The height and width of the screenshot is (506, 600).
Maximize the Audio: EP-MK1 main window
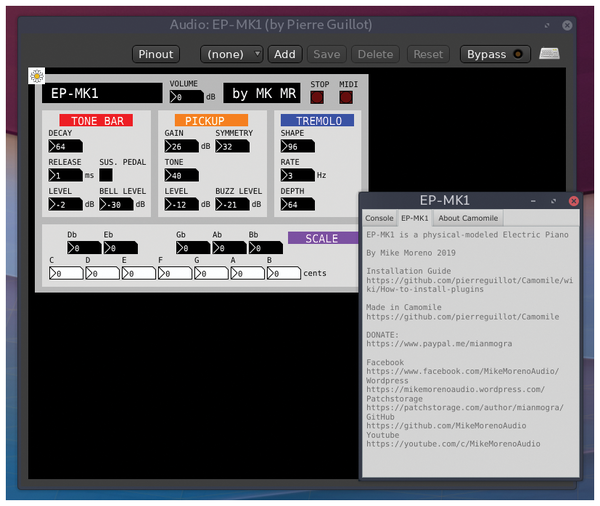pyautogui.click(x=547, y=25)
